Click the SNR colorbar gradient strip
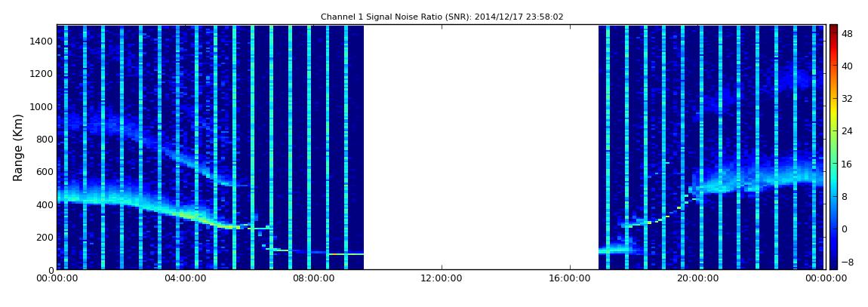 pos(833,147)
